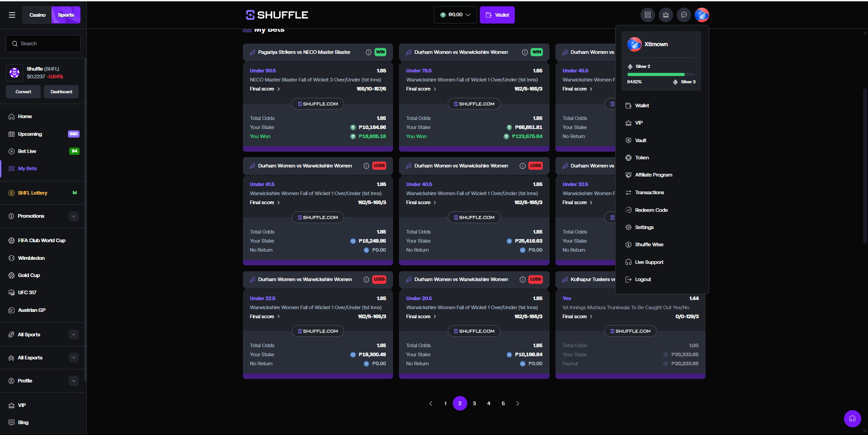This screenshot has height=435, width=868.
Task: Expand Final score on Under 78.5 bet
Action: point(421,89)
